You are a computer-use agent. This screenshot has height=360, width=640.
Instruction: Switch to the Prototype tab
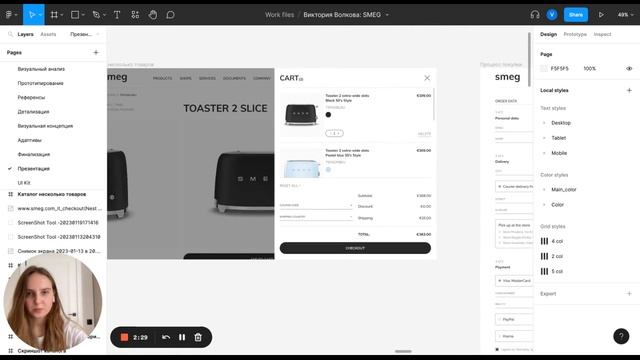[x=575, y=34]
